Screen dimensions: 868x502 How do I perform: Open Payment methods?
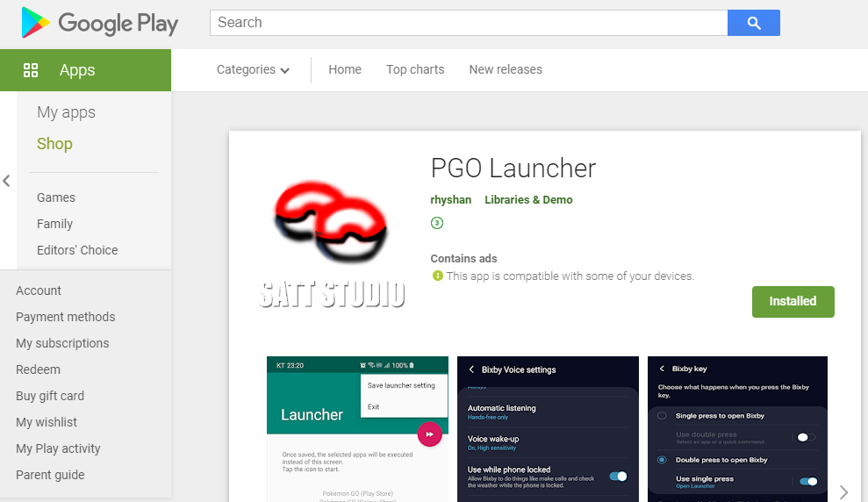click(x=65, y=317)
